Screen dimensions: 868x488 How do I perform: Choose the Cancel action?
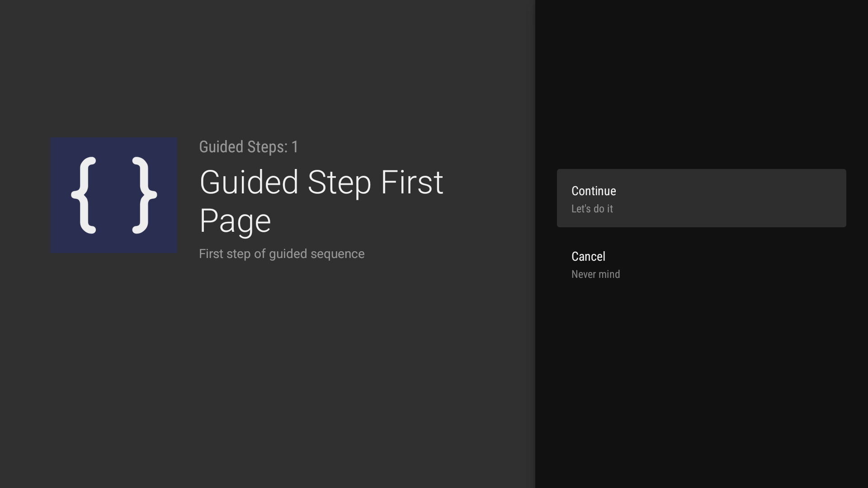tap(701, 264)
